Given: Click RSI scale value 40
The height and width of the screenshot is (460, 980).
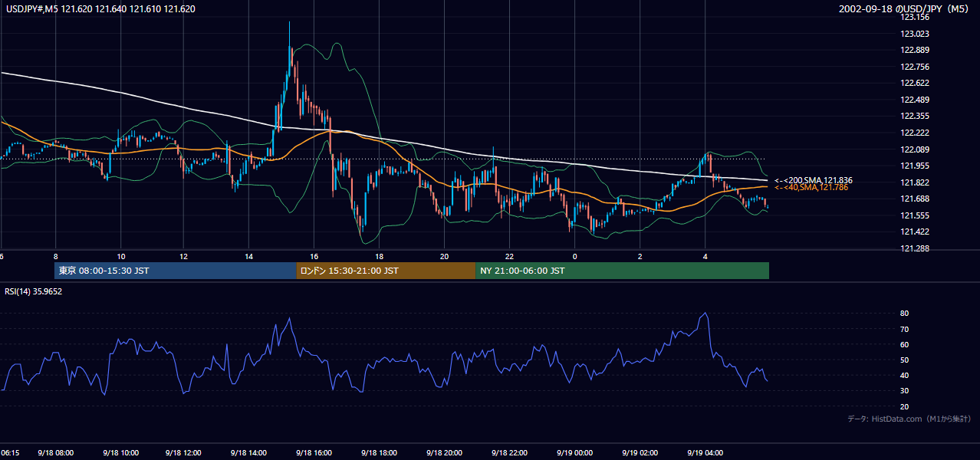Looking at the screenshot, I should pos(904,376).
